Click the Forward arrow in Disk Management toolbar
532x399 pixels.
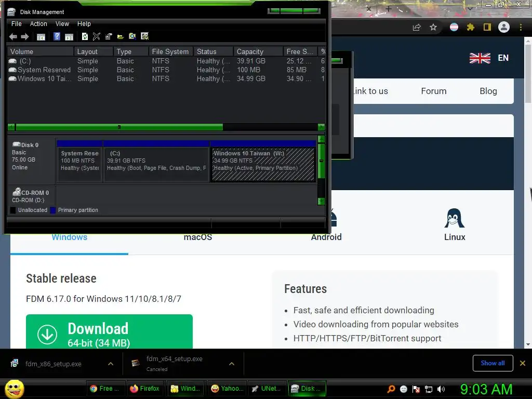[25, 37]
